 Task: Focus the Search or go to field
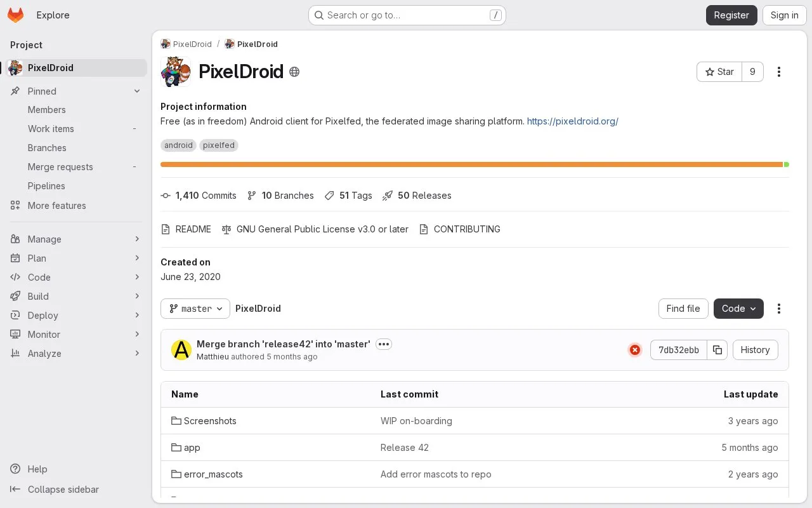click(x=407, y=15)
